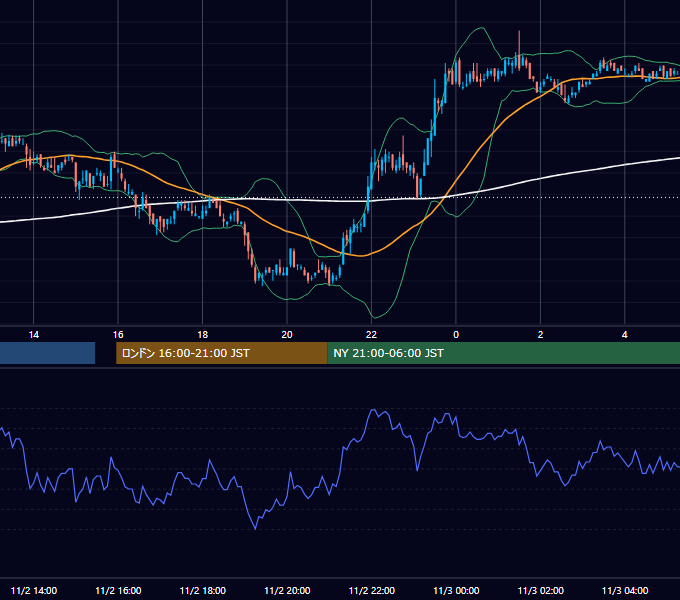
Task: Click the 14 hour label on price chart axis
Action: 33,335
